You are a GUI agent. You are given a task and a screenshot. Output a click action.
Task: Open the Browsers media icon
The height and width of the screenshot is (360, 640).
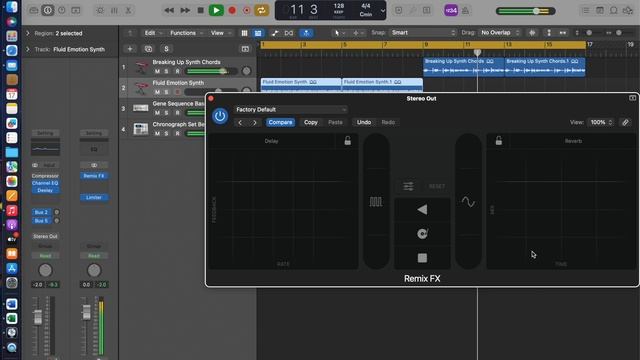click(x=628, y=10)
